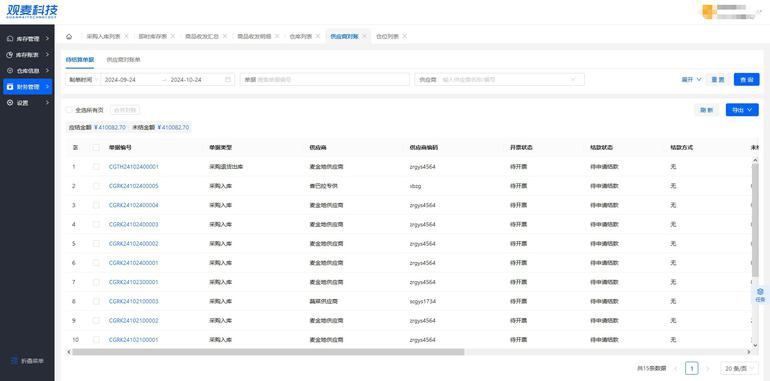
Task: Toggle the header select-all checkbox
Action: pyautogui.click(x=96, y=147)
